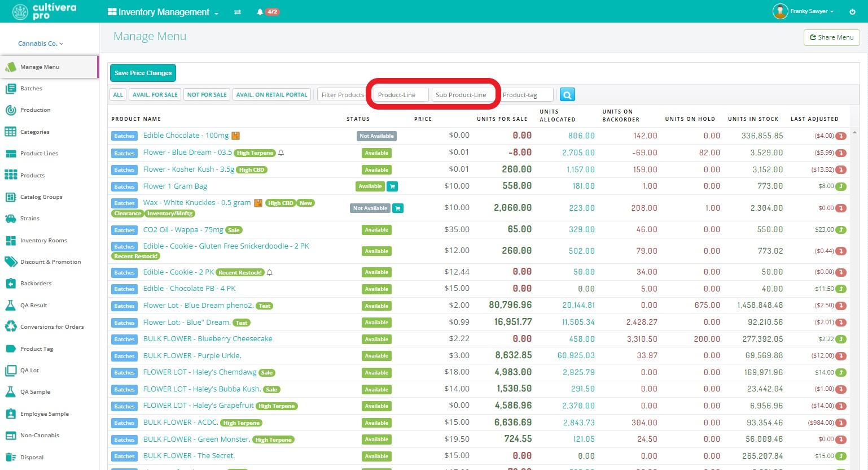This screenshot has height=470, width=868.
Task: Click cart icon on Wax - White Knuckles row
Action: pyautogui.click(x=397, y=208)
